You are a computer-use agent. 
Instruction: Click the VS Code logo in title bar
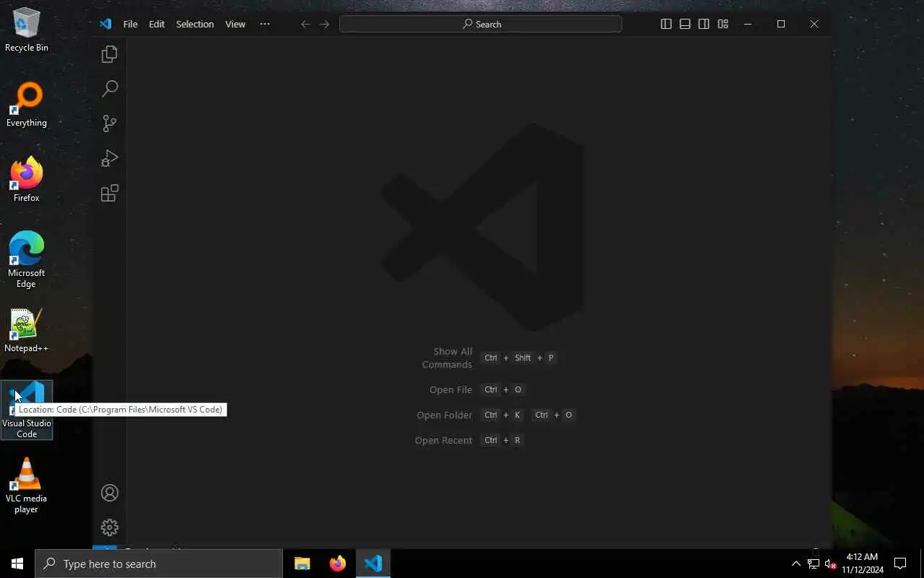(105, 24)
